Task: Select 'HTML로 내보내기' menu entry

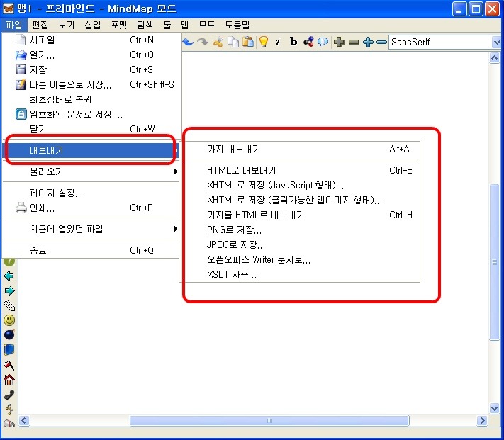Action: coord(241,170)
